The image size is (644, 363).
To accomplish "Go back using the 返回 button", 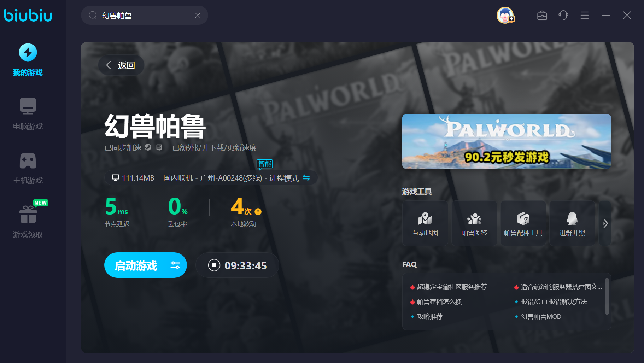I will point(121,65).
